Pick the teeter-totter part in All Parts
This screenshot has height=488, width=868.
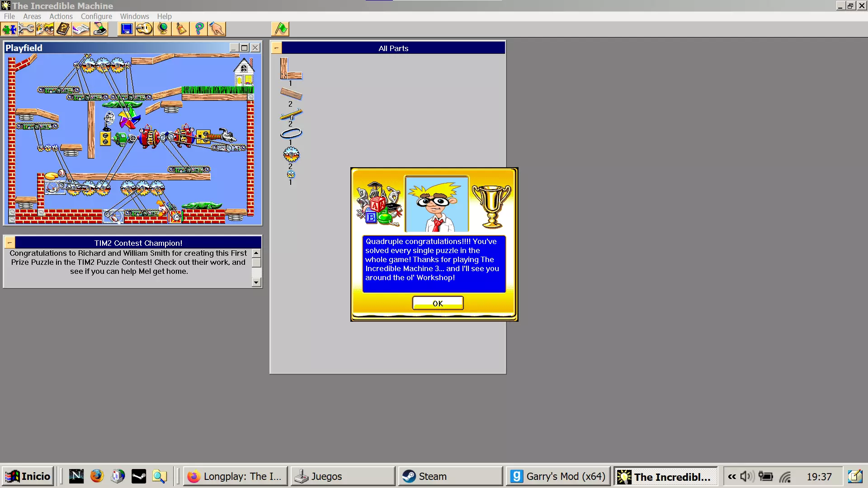(x=291, y=114)
